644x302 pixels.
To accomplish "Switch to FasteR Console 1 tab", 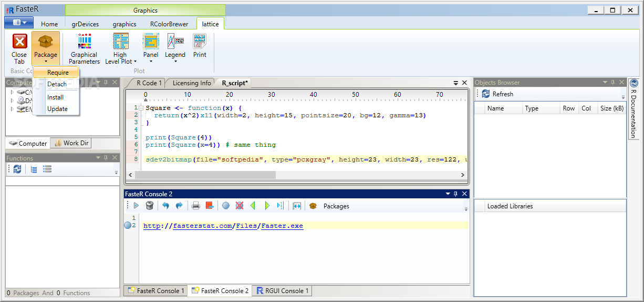I will pyautogui.click(x=156, y=291).
